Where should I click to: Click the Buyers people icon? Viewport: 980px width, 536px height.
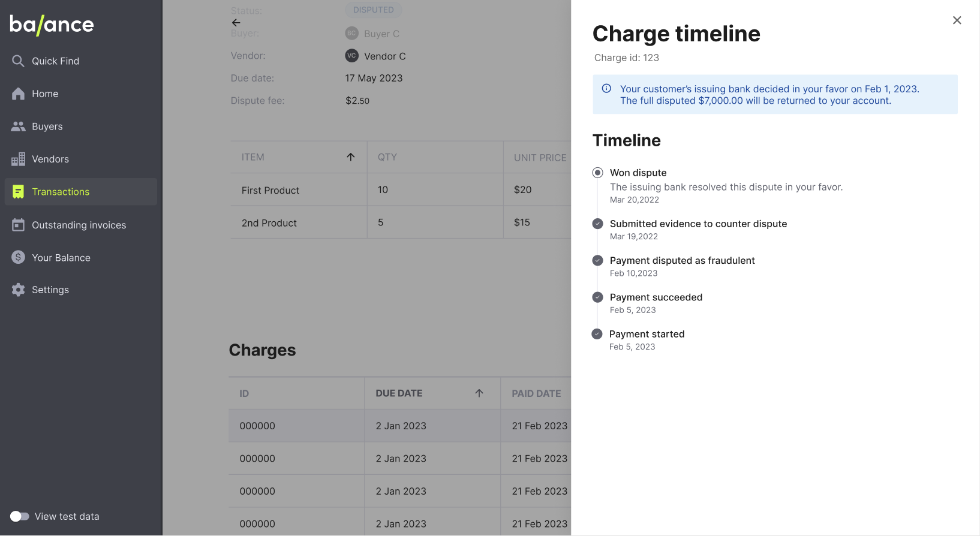18,127
